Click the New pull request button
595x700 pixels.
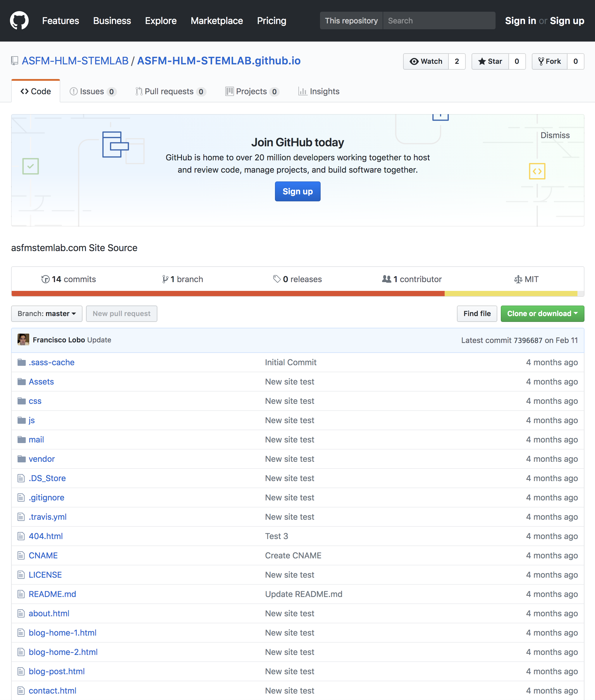tap(121, 314)
